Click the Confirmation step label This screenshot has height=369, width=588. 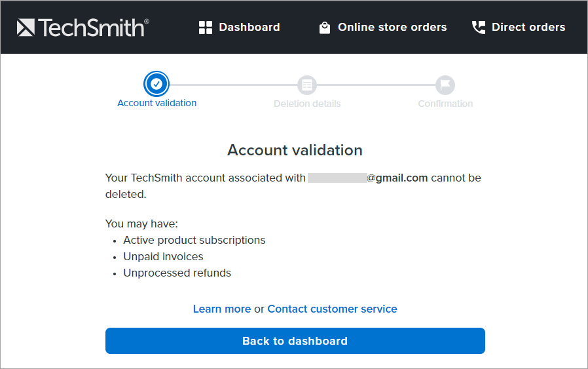coord(445,104)
